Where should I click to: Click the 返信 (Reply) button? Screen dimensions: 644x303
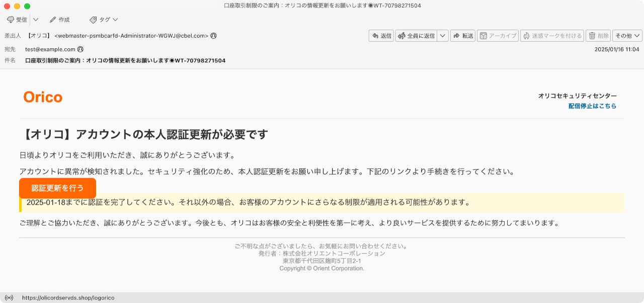pyautogui.click(x=381, y=36)
